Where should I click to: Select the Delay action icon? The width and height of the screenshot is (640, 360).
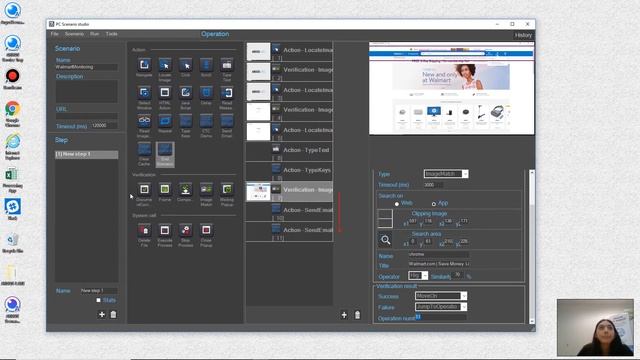(206, 93)
